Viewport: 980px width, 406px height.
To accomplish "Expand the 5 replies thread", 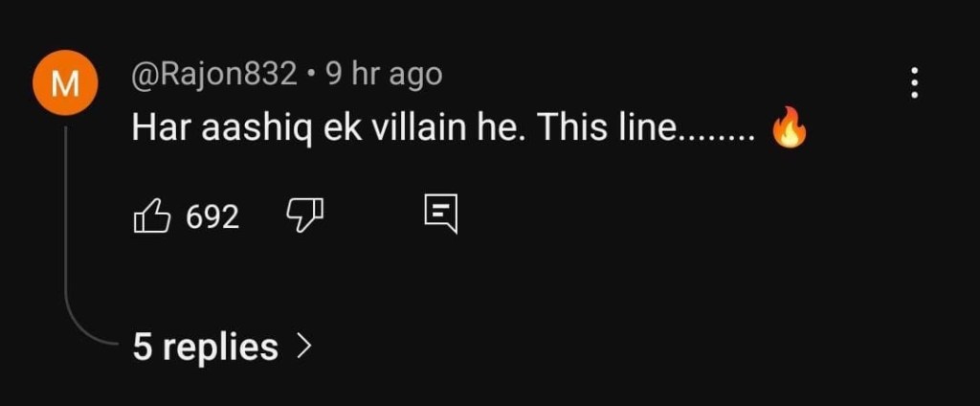I will (222, 347).
